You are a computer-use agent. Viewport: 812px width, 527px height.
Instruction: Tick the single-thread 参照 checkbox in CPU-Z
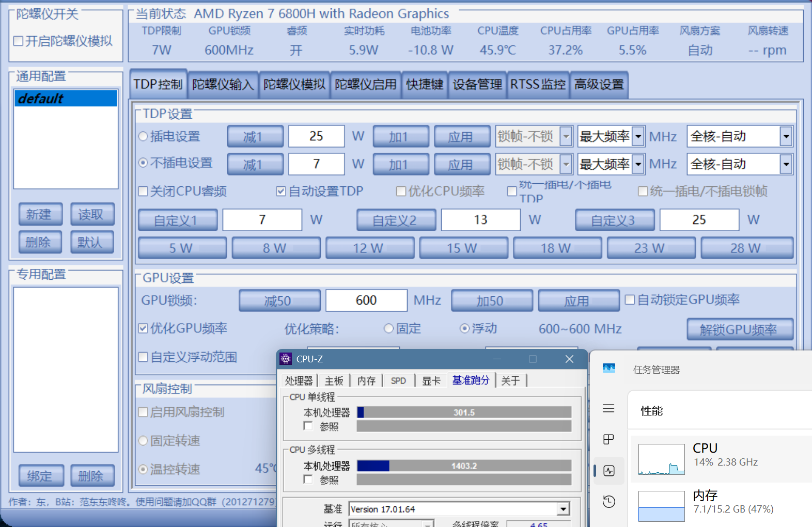pos(308,426)
